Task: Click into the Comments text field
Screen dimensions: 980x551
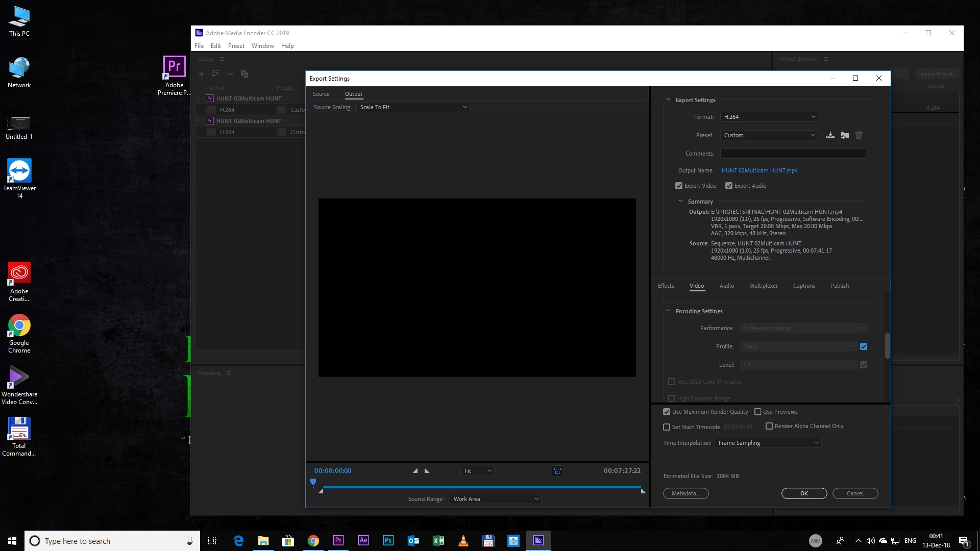Action: tap(793, 154)
